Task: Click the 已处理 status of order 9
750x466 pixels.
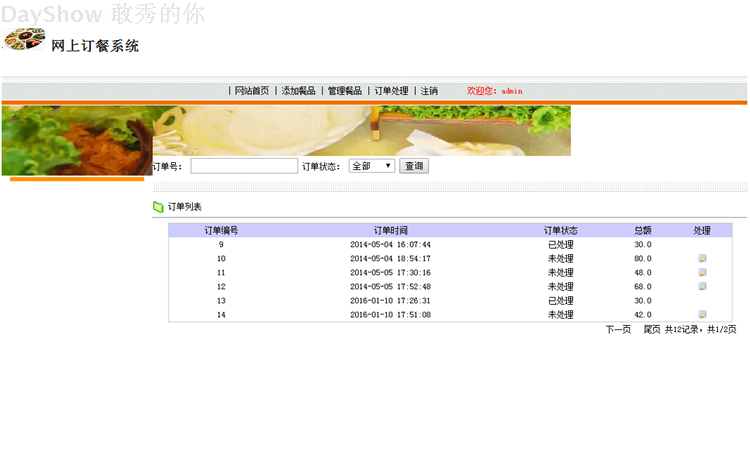Action: [560, 244]
